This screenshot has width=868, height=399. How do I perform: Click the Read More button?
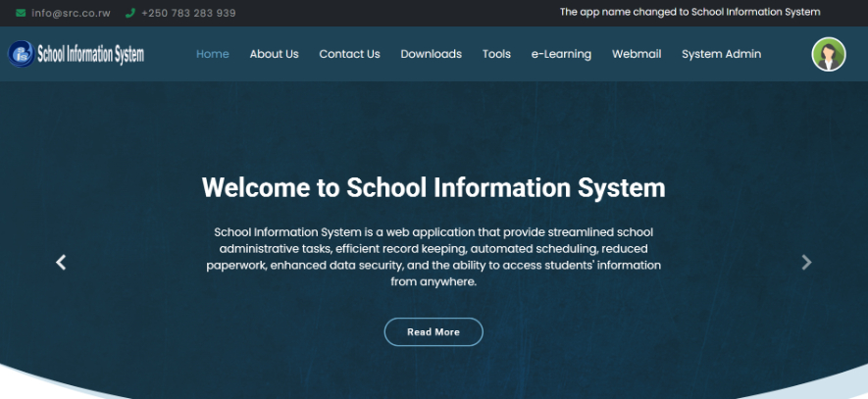tap(434, 332)
